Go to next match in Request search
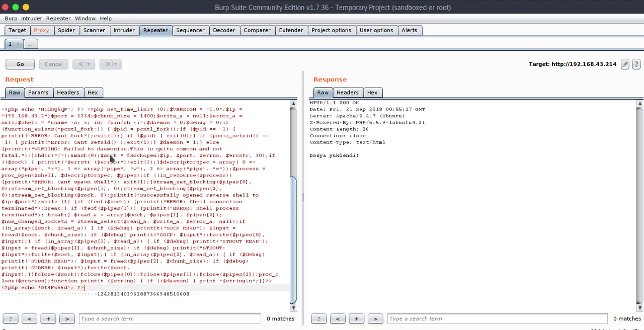The image size is (644, 330). pyautogui.click(x=67, y=318)
